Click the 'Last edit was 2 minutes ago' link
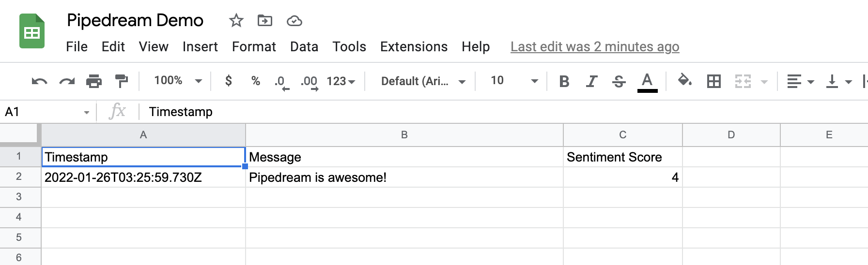Image resolution: width=868 pixels, height=265 pixels. click(x=594, y=47)
